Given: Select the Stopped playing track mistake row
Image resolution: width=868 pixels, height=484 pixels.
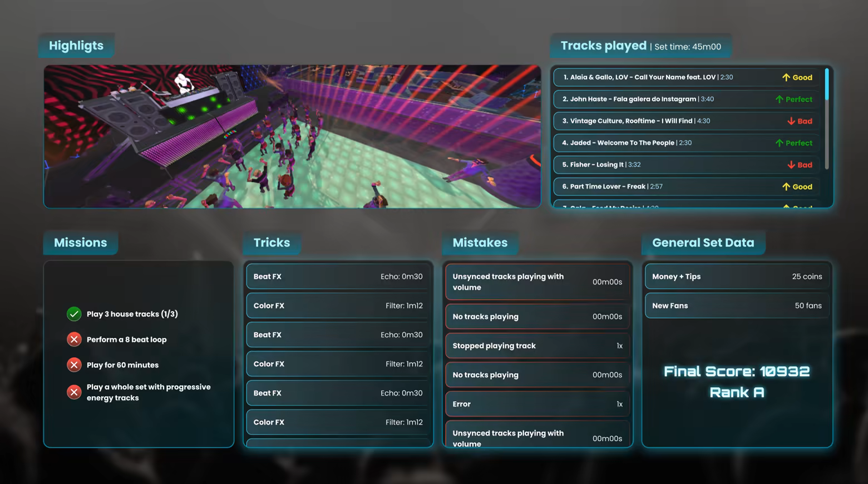Looking at the screenshot, I should click(x=537, y=345).
